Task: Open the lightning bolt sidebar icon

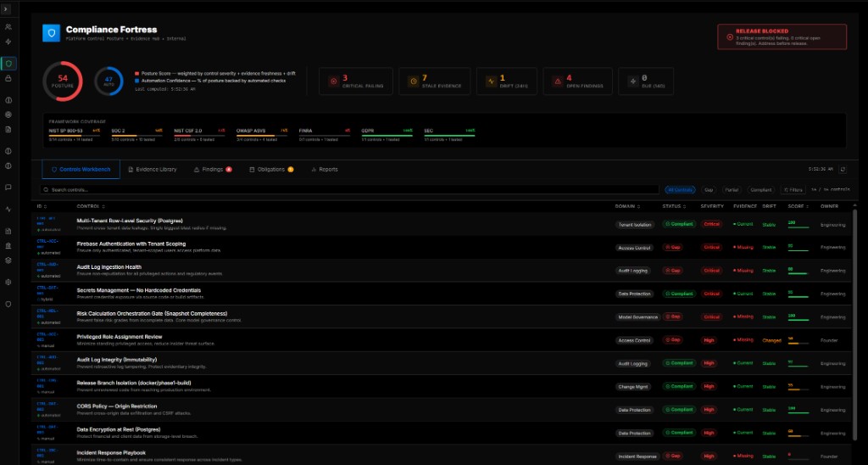Action: point(8,42)
